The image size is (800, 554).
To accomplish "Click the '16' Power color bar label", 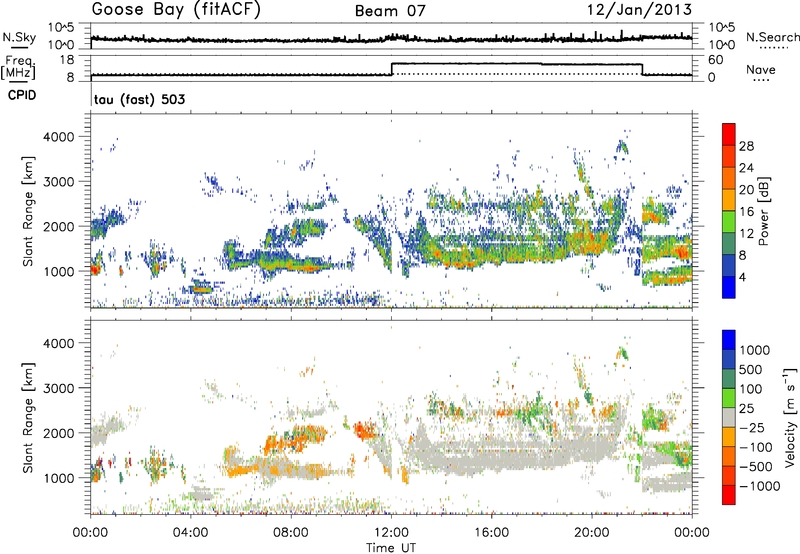I will pyautogui.click(x=746, y=212).
